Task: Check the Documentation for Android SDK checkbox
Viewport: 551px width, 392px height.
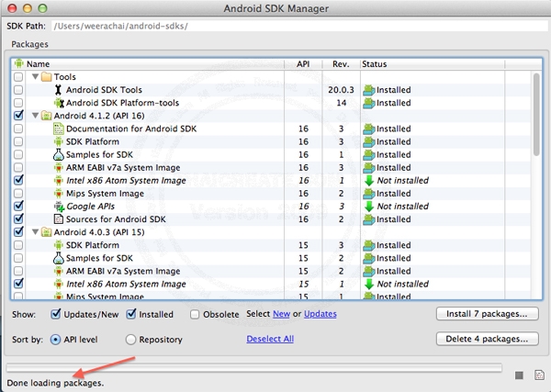Action: pos(18,129)
